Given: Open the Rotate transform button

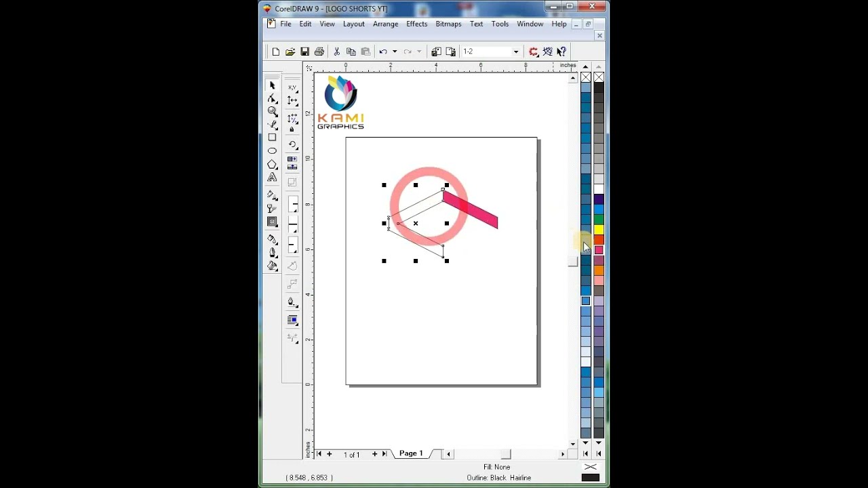Looking at the screenshot, I should point(292,144).
